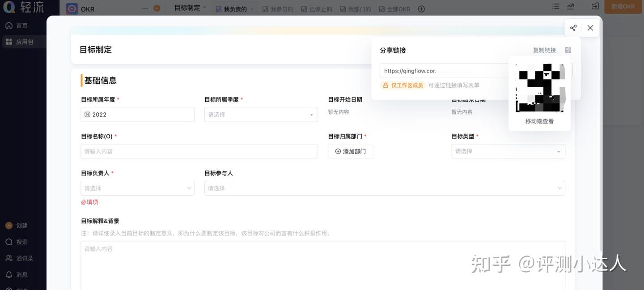Open 消息 notifications in sidebar
This screenshot has height=290, width=644.
pyautogui.click(x=17, y=274)
